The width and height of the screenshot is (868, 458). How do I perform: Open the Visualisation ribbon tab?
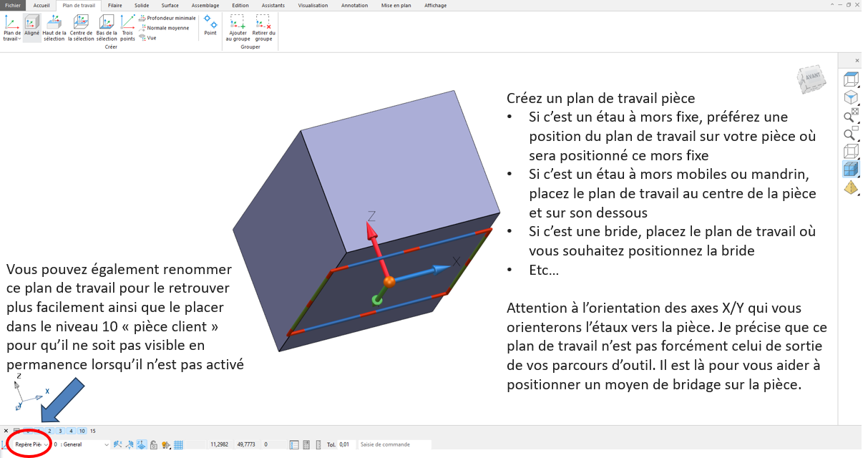click(313, 5)
